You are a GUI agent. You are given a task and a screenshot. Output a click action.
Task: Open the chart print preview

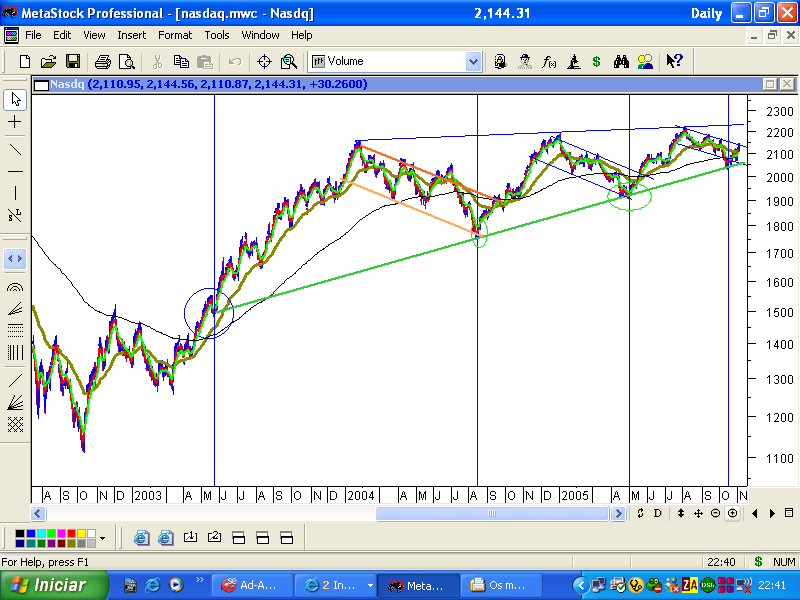pyautogui.click(x=126, y=61)
